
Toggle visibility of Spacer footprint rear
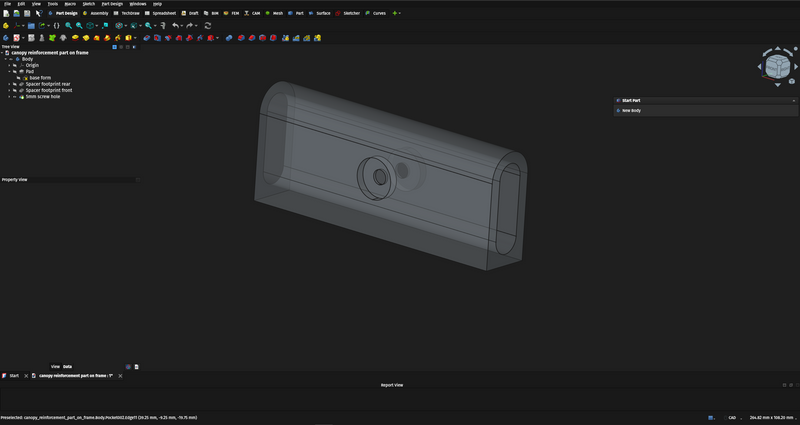pos(15,84)
